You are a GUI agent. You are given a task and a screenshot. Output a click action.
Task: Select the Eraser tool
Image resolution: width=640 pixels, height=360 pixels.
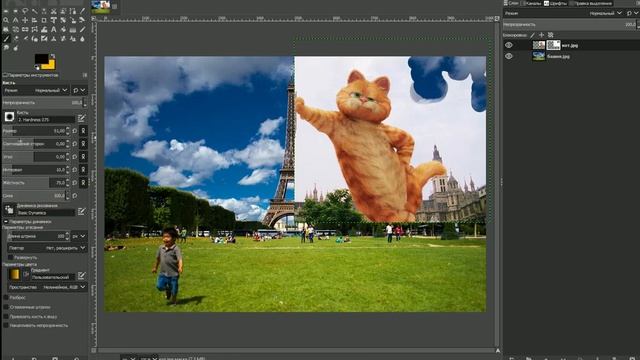pos(15,38)
